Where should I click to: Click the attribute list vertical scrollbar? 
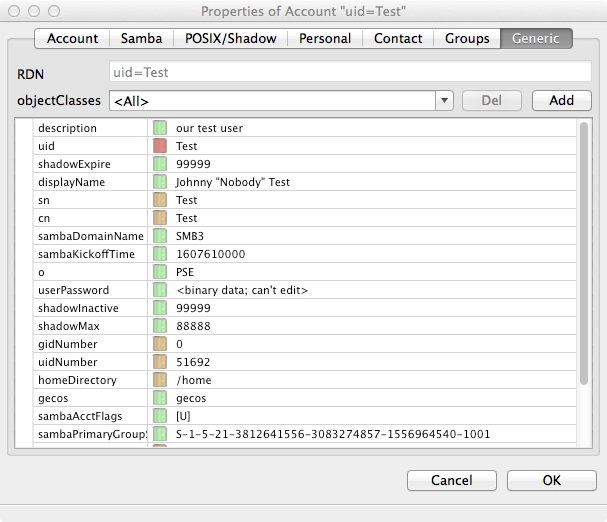(x=584, y=254)
